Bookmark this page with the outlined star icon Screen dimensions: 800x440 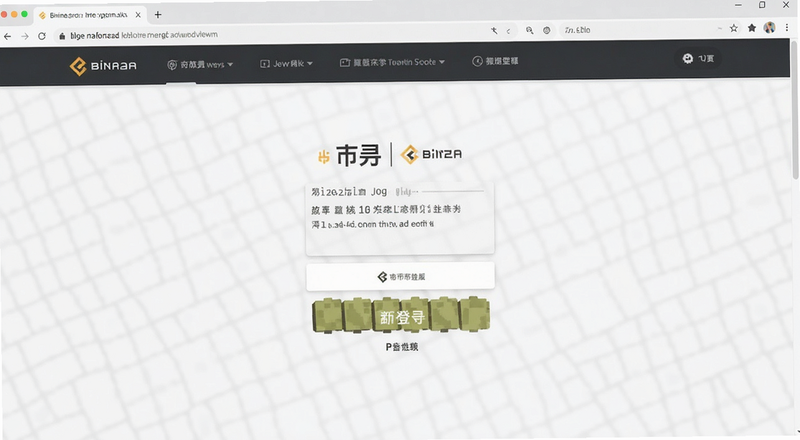point(734,28)
